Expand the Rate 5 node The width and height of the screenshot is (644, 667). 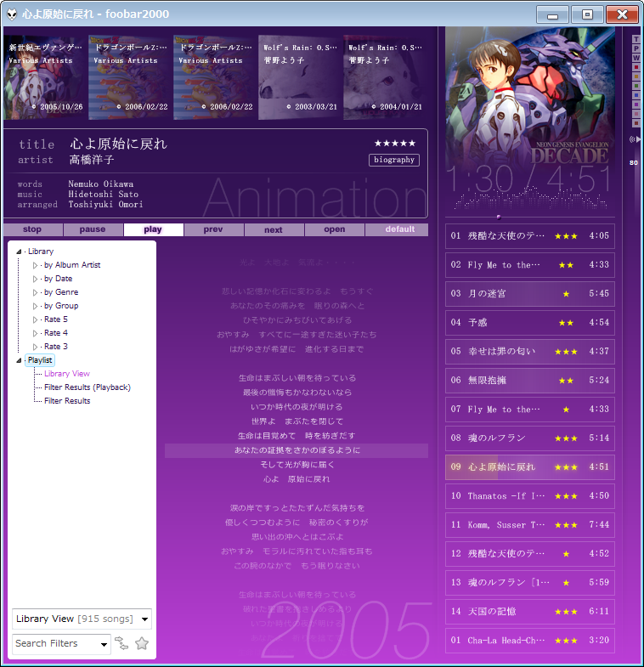click(36, 319)
